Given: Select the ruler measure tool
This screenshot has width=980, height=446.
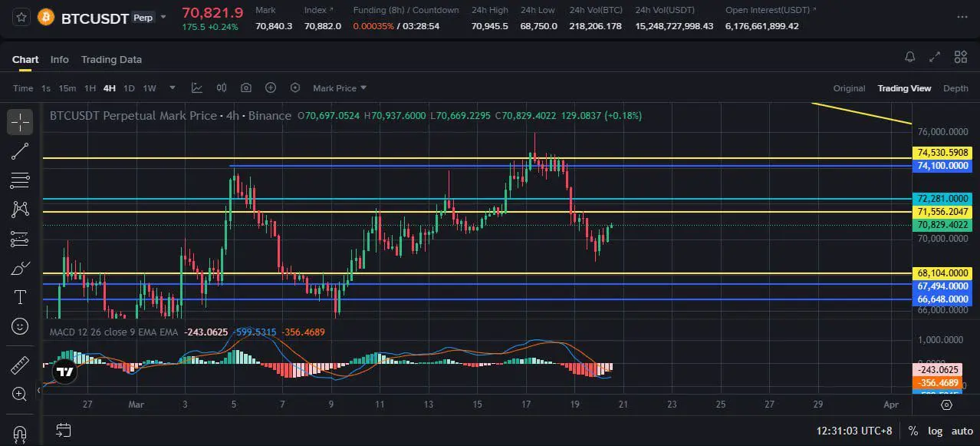Looking at the screenshot, I should tap(20, 365).
